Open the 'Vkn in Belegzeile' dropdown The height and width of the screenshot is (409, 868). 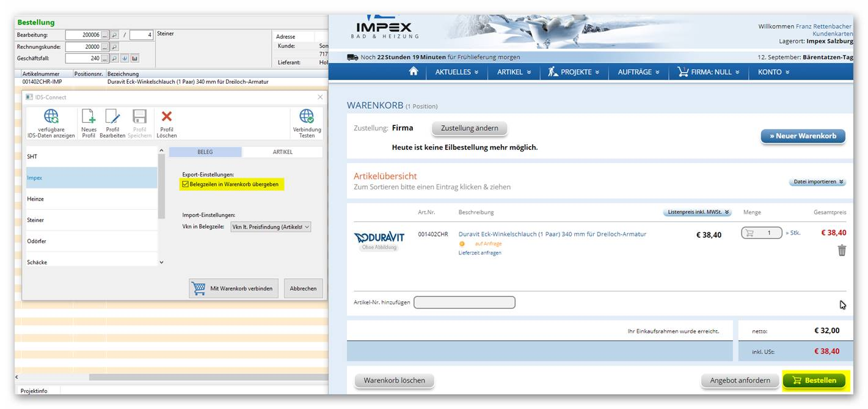pyautogui.click(x=271, y=227)
